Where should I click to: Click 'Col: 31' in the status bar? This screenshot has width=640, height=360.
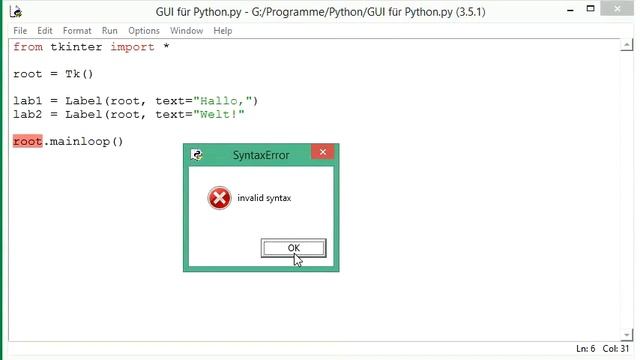(x=616, y=349)
